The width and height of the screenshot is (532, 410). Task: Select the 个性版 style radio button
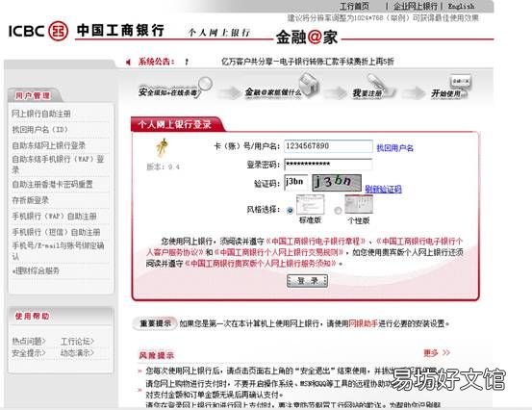(338, 211)
